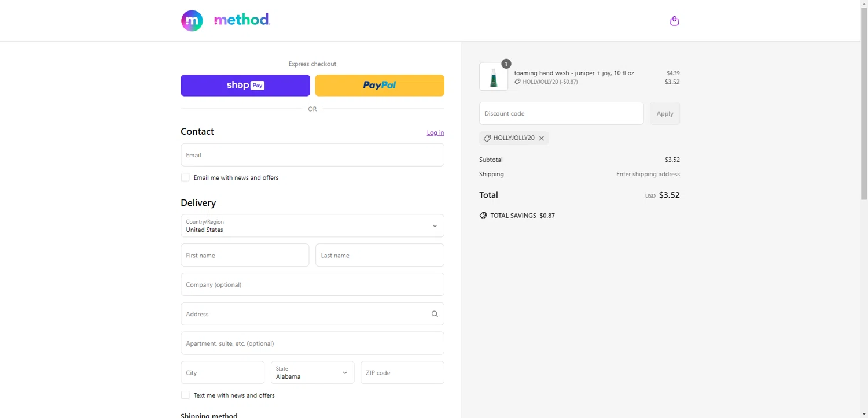Click the method wordmark logo
This screenshot has width=868, height=418.
pyautogui.click(x=242, y=20)
